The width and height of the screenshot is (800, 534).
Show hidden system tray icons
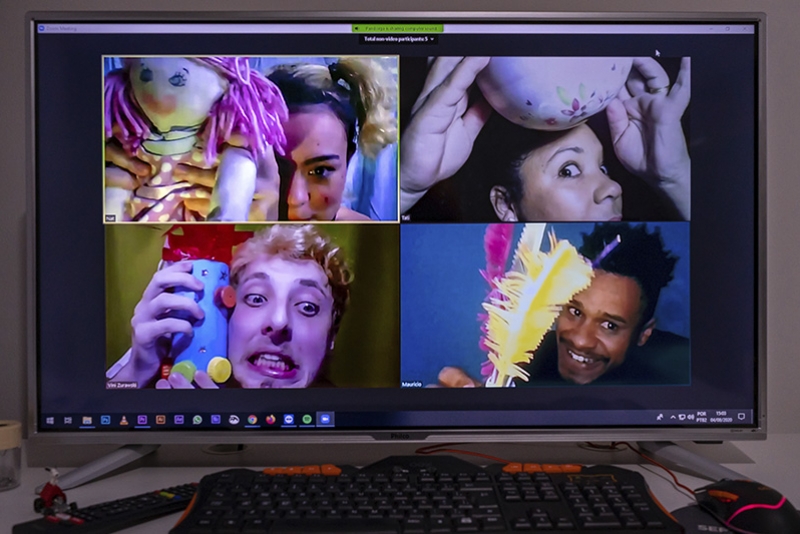coord(673,417)
